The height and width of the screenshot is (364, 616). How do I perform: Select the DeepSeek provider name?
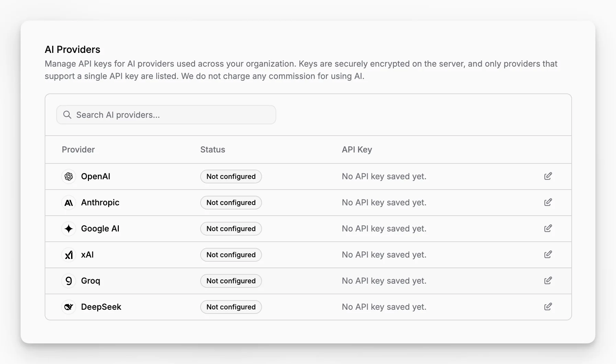101,307
